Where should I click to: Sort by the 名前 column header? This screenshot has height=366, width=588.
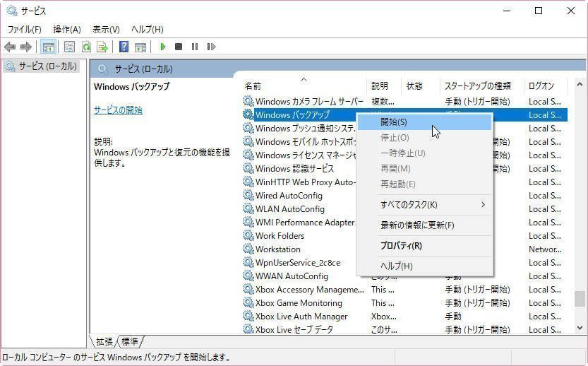click(x=304, y=86)
